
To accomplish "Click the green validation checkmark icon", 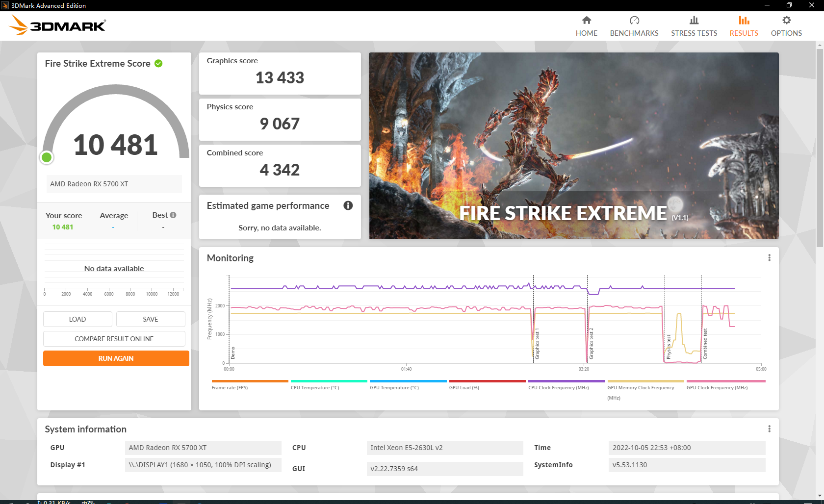I will [x=158, y=63].
